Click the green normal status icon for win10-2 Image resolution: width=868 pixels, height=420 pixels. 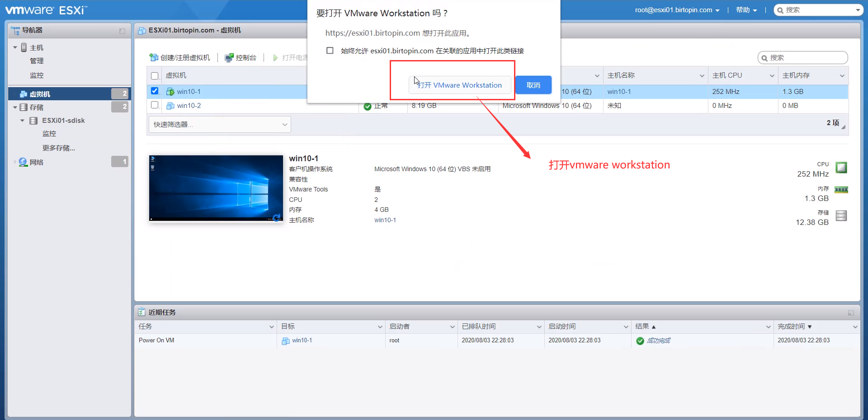click(x=368, y=107)
